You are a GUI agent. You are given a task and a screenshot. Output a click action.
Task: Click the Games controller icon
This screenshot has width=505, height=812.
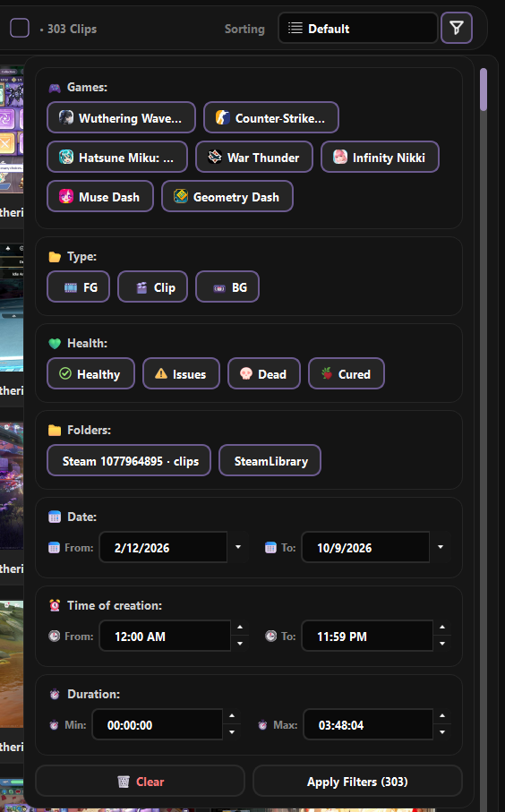click(55, 88)
